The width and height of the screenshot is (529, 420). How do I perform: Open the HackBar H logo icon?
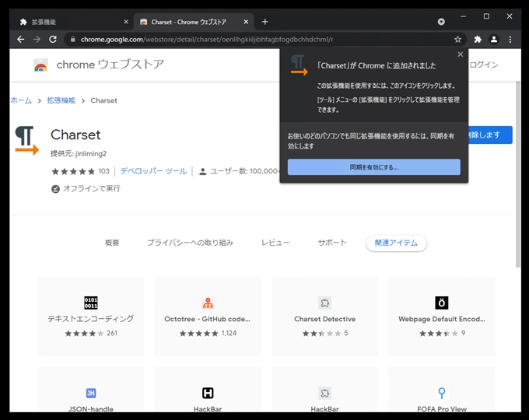coord(208,393)
